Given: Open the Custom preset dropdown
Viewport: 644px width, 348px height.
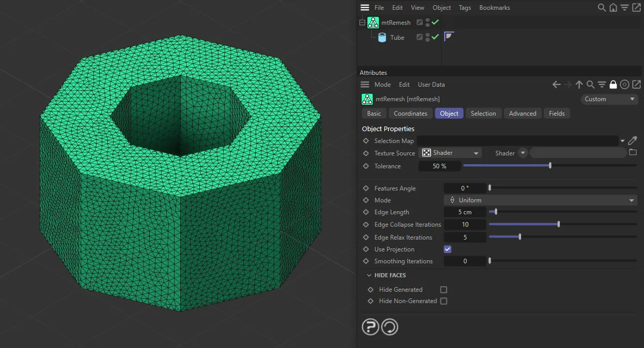Looking at the screenshot, I should tap(609, 99).
